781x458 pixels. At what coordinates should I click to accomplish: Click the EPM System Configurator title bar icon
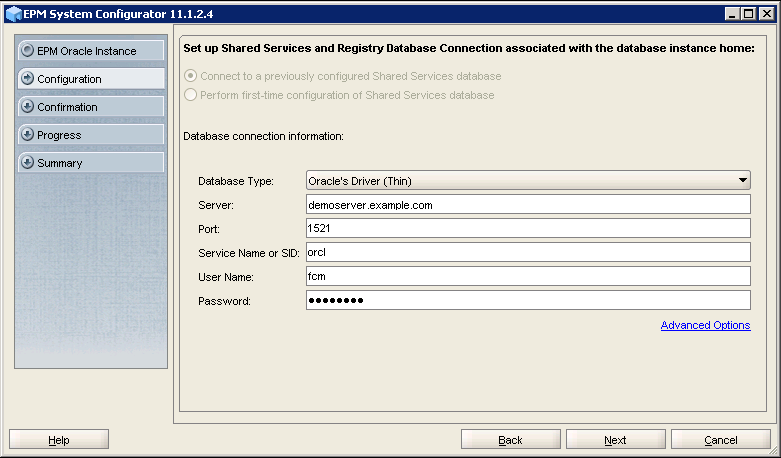12,13
